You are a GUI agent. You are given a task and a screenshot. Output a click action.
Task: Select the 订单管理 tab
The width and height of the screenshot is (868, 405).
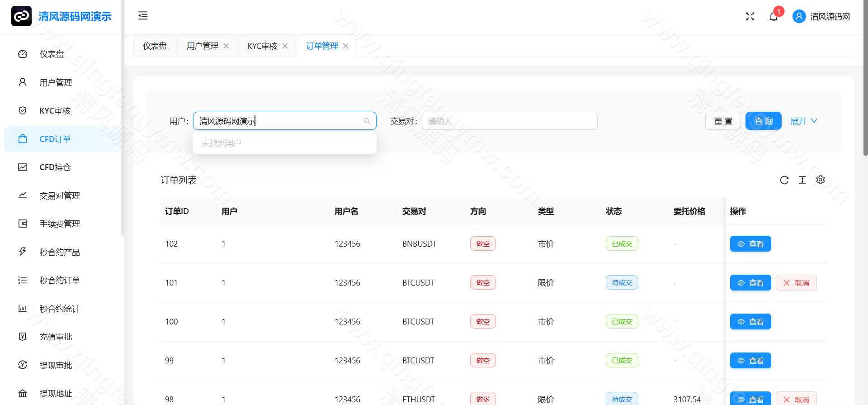322,46
